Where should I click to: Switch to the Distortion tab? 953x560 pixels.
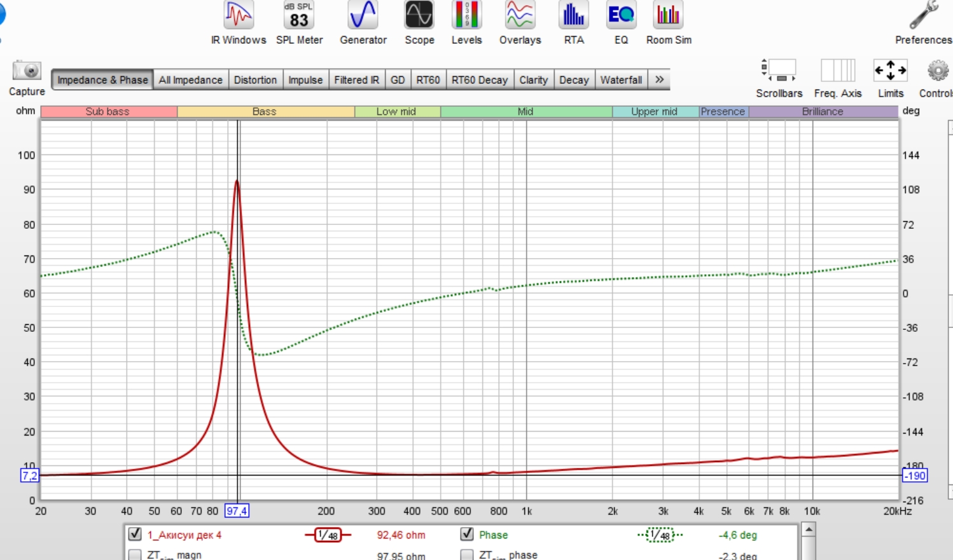[255, 79]
